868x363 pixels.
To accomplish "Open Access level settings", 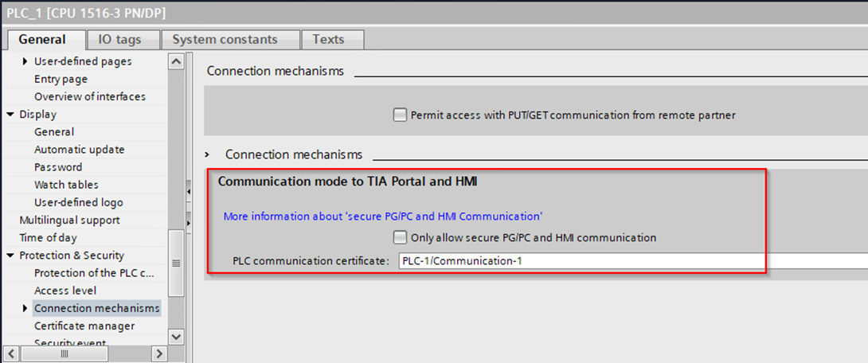I will [x=65, y=291].
